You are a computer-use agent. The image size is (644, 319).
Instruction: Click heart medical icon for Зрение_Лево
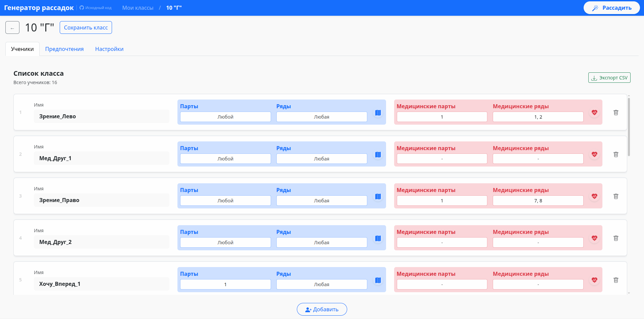click(x=594, y=113)
